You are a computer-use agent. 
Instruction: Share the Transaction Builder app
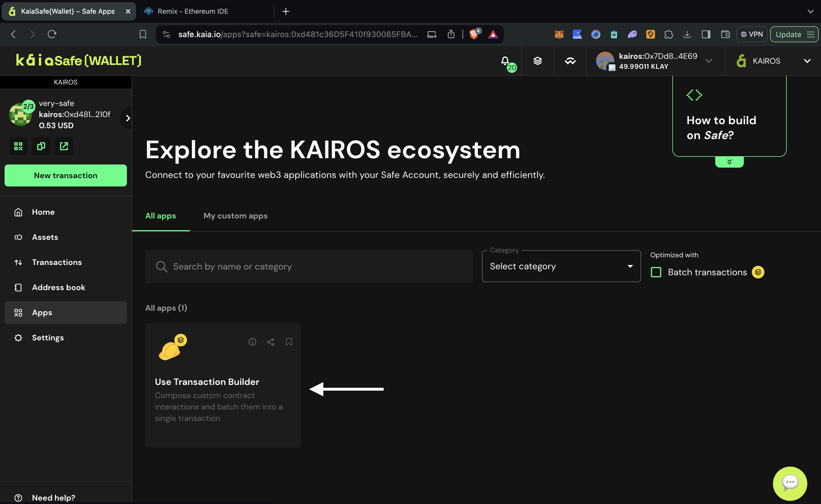point(270,342)
